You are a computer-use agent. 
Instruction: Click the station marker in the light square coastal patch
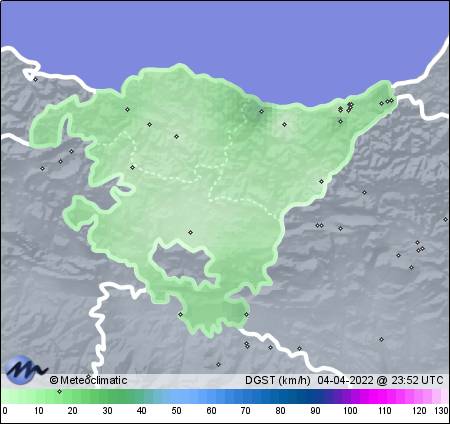point(284,124)
